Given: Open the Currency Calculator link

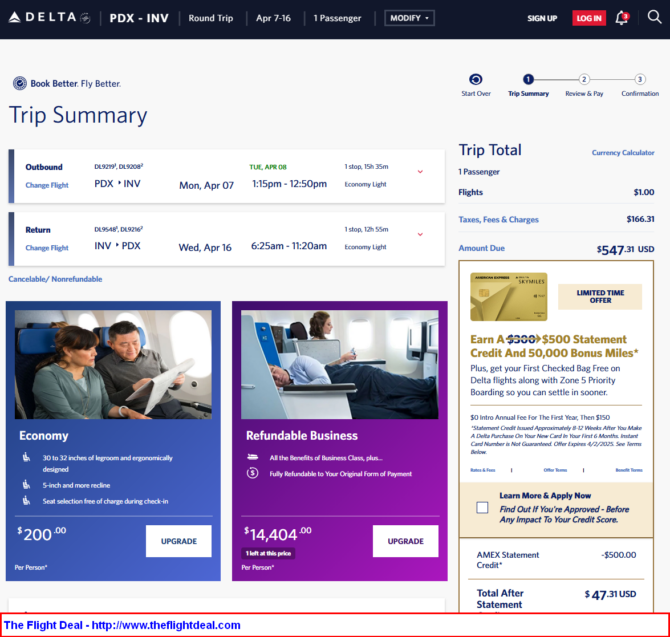Looking at the screenshot, I should 623,153.
